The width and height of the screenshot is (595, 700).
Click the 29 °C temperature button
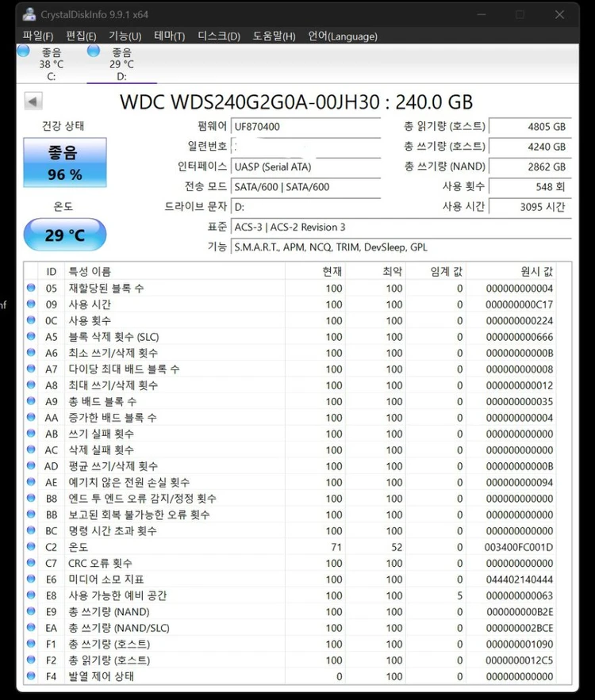65,235
